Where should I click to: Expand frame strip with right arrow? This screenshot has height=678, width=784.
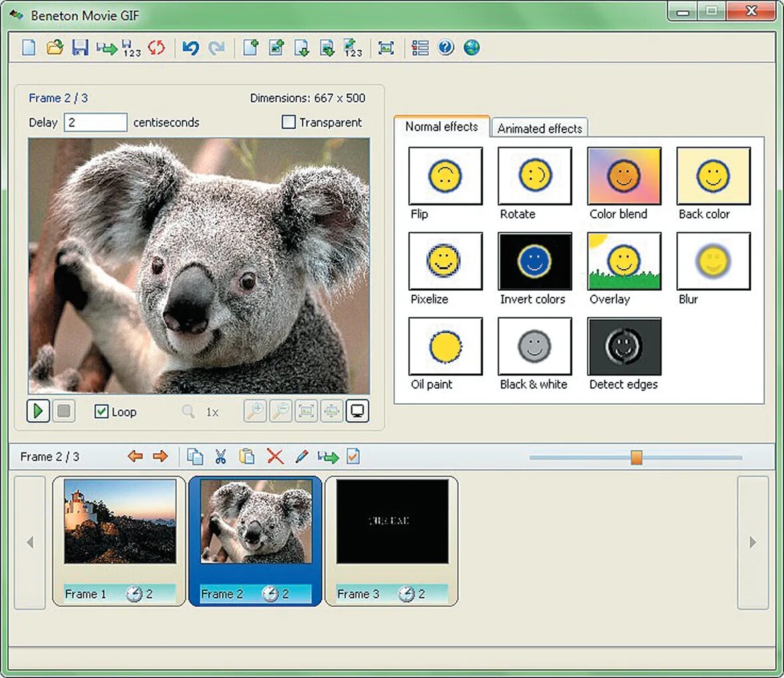pyautogui.click(x=753, y=542)
